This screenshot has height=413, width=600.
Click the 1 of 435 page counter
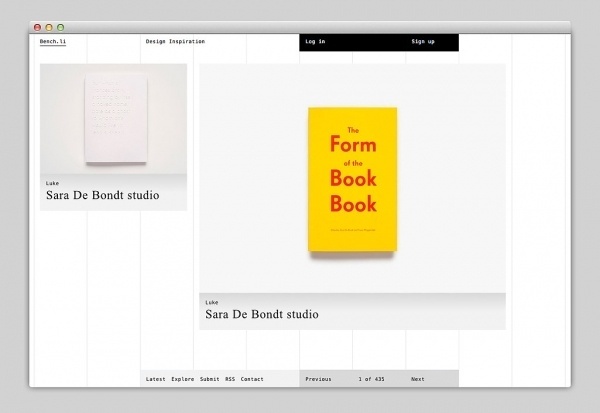pyautogui.click(x=371, y=379)
